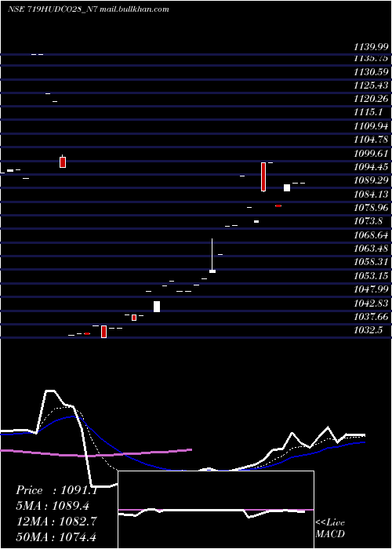Click the 1115.1 price level label

368,112
